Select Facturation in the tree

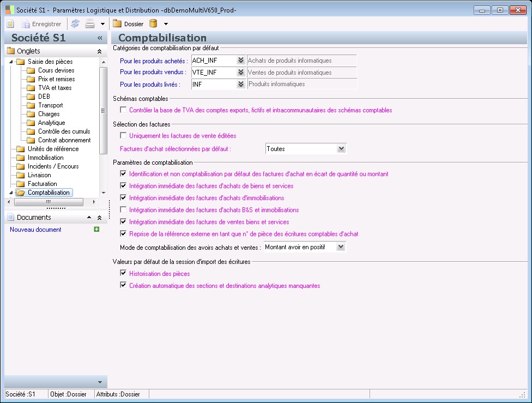(42, 184)
